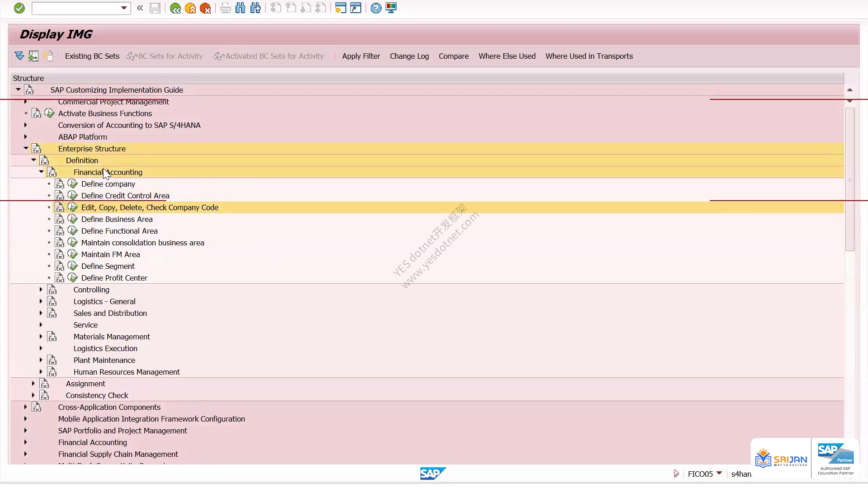Run the Define company activity icon
The width and height of the screenshot is (868, 488).
72,183
